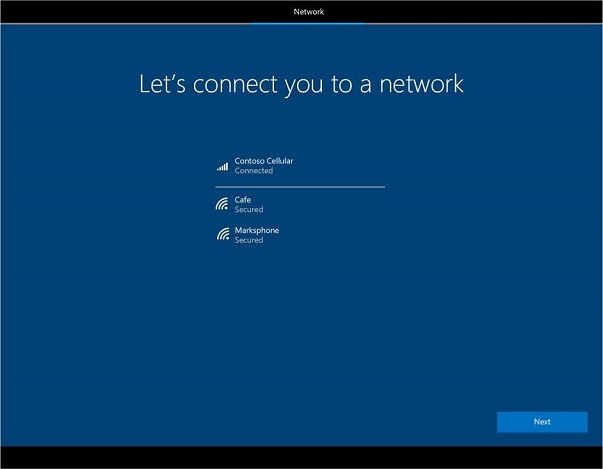The height and width of the screenshot is (469, 603).
Task: Pick the Marksphone network name
Action: click(257, 230)
